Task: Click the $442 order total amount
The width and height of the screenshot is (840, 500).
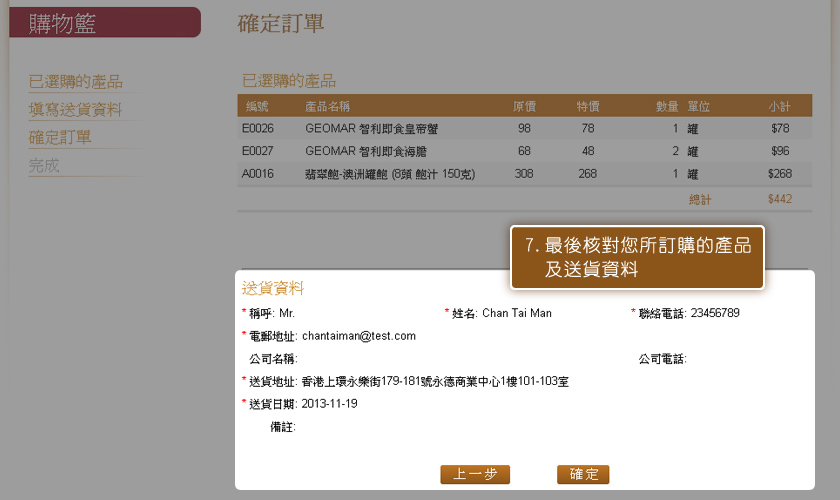Action: 779,199
